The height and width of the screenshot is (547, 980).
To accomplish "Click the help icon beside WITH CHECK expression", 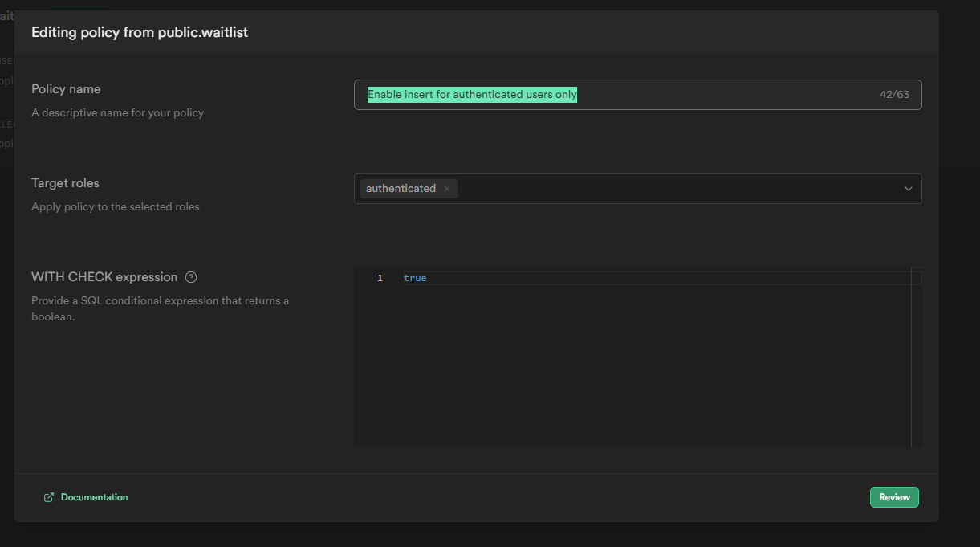I will pyautogui.click(x=191, y=277).
